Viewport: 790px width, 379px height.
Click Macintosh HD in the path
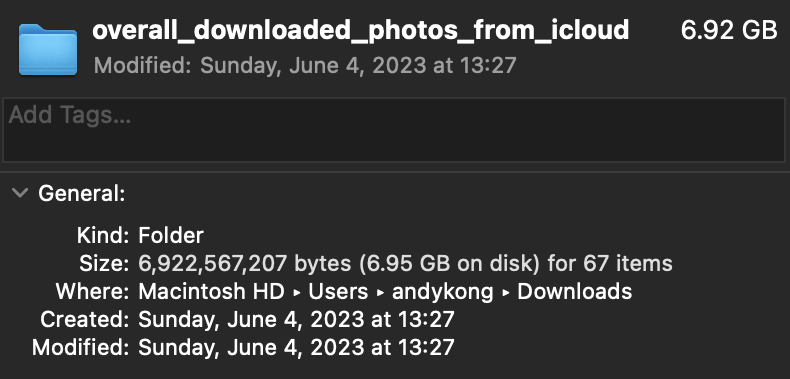tap(211, 291)
